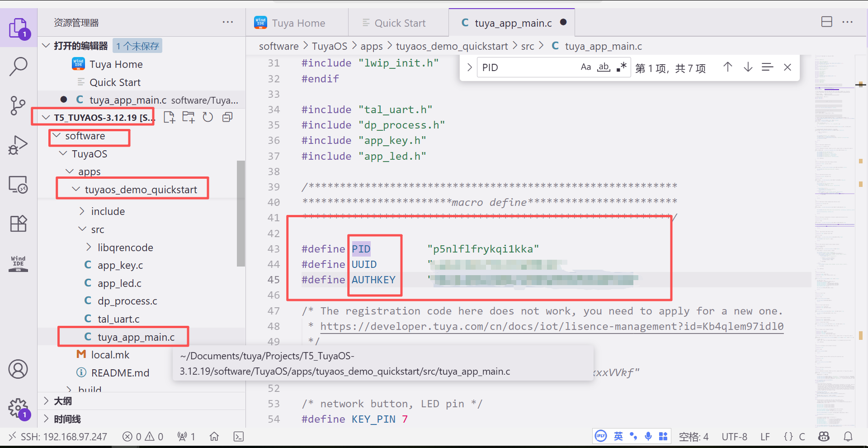Screen dimensions: 868x448
Task: Expand replace field in find widget
Action: (x=469, y=67)
